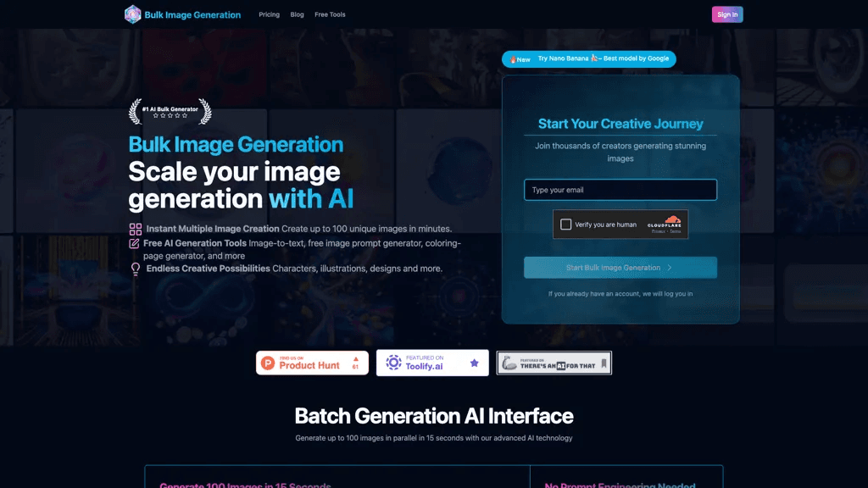Click the Product Hunt badge
Screen dimensions: 868x488
[312, 363]
